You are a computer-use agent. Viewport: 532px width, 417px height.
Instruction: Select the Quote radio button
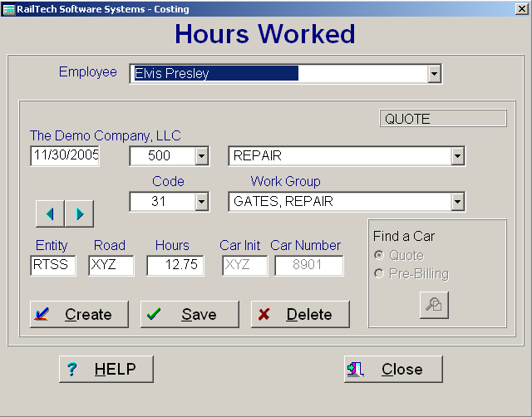coord(379,256)
